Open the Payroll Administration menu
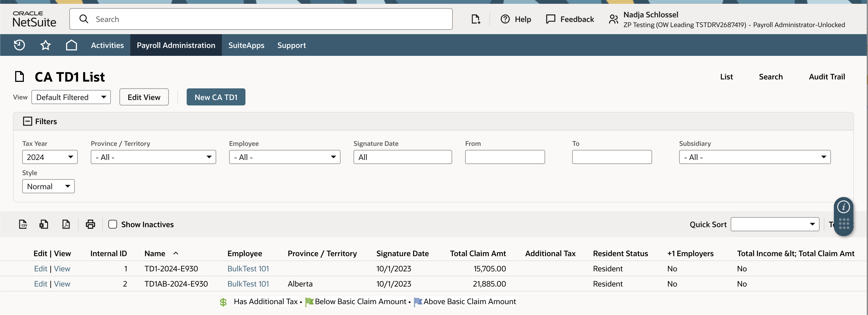 176,45
